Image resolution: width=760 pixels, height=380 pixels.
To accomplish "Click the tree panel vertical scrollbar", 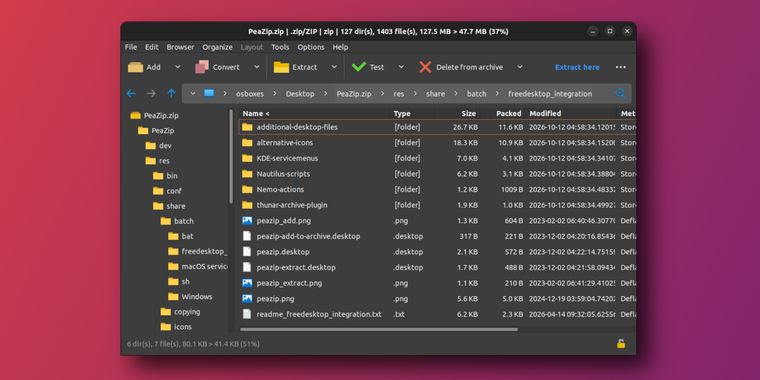I will pyautogui.click(x=231, y=157).
